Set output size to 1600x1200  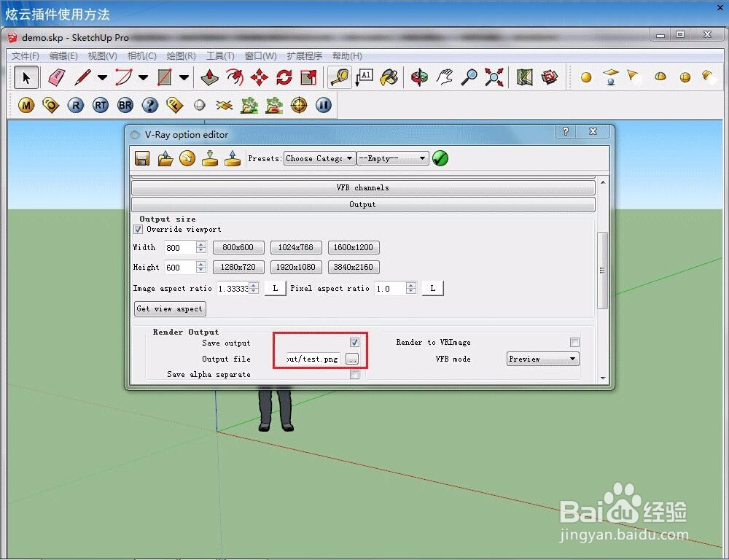pos(354,247)
